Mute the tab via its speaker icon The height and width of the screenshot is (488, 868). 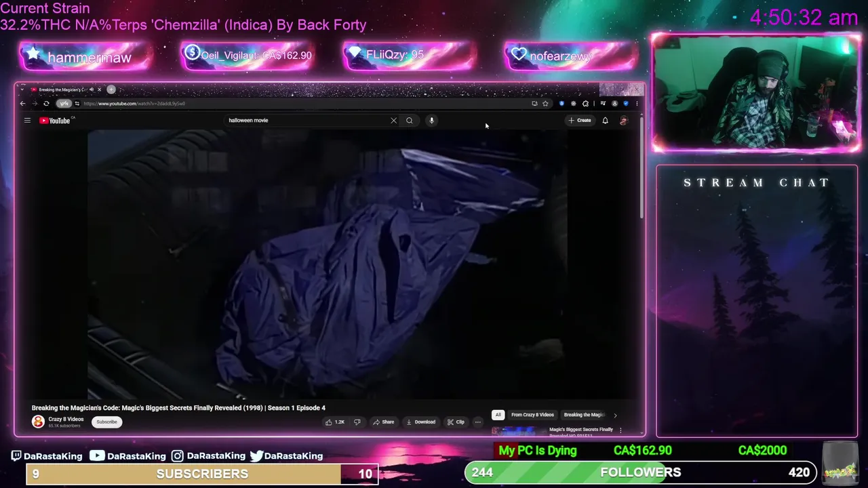pyautogui.click(x=92, y=89)
